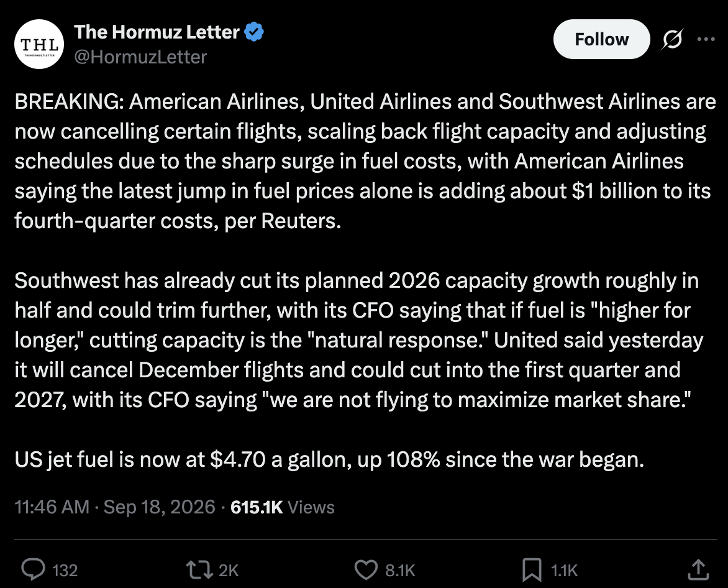Click the 8.1K likes count
The width and height of the screenshot is (728, 588).
(400, 571)
